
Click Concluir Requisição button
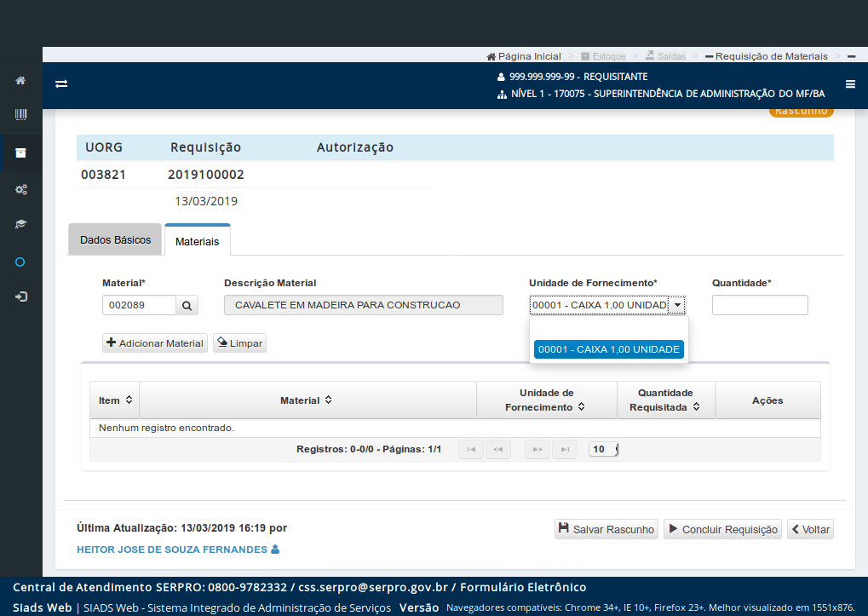pos(722,529)
